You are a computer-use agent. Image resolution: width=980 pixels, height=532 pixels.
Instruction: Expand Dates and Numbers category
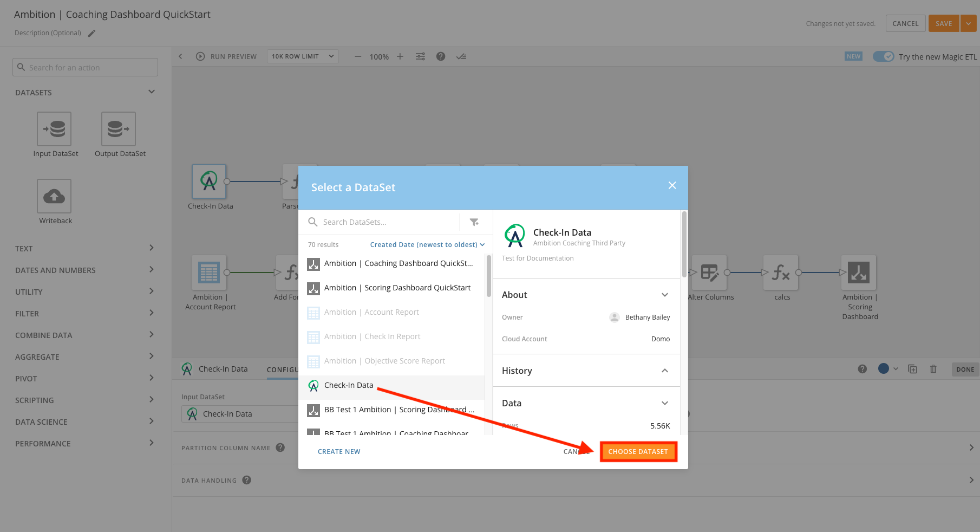tap(152, 270)
